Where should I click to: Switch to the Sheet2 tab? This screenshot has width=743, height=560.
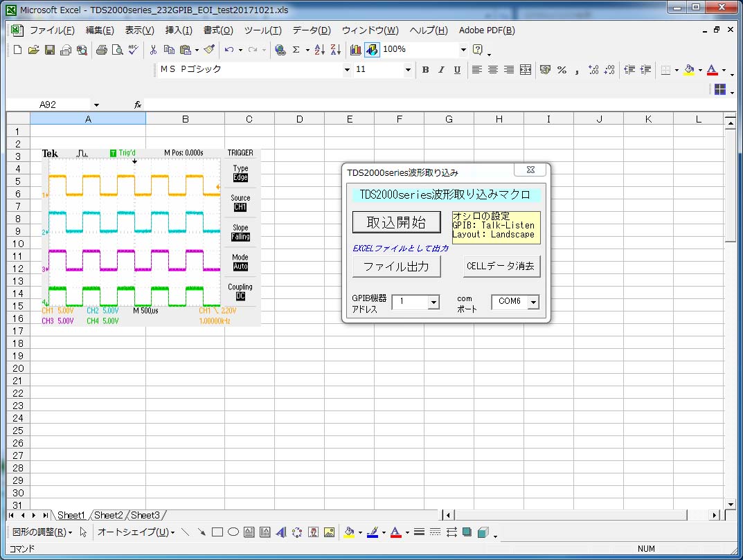109,516
